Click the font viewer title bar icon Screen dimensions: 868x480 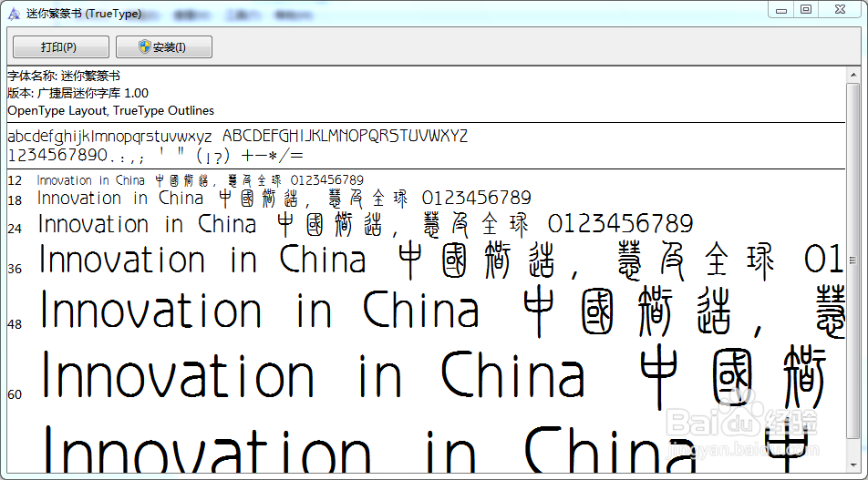tap(14, 14)
